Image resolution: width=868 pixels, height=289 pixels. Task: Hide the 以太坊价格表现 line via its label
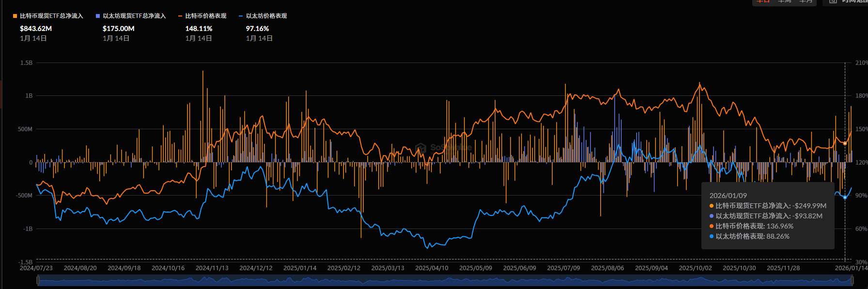[x=266, y=16]
